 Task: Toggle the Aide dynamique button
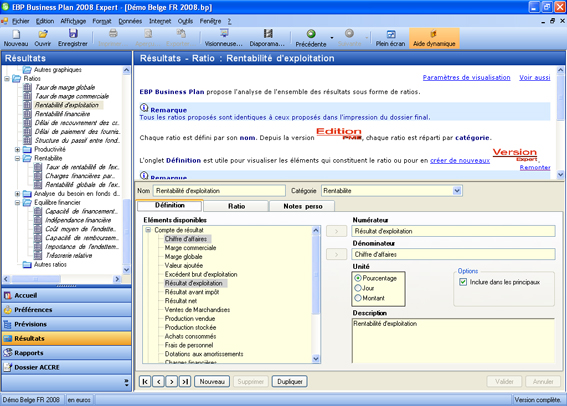434,38
